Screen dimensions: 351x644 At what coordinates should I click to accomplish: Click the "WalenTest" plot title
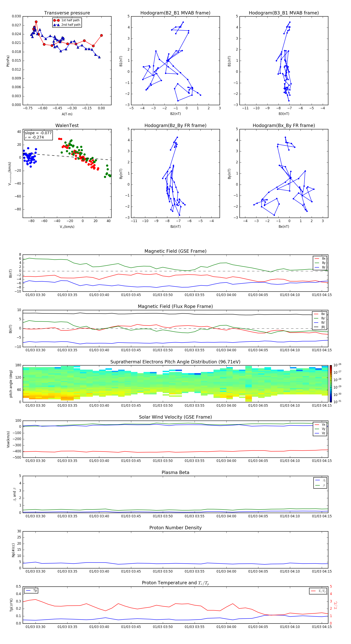click(67, 125)
